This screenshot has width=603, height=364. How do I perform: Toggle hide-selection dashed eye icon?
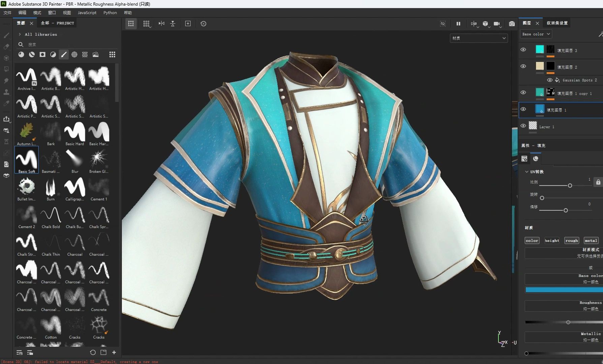coord(443,24)
